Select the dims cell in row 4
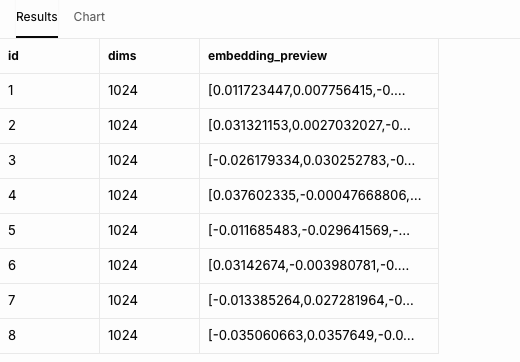Screen dimensions: 520x362 149,196
